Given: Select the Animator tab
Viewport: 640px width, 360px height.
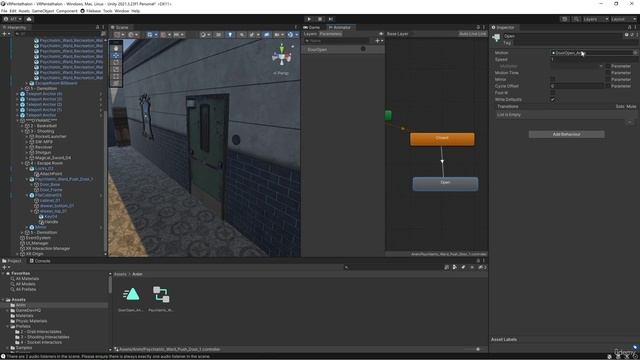Looking at the screenshot, I should (x=341, y=27).
